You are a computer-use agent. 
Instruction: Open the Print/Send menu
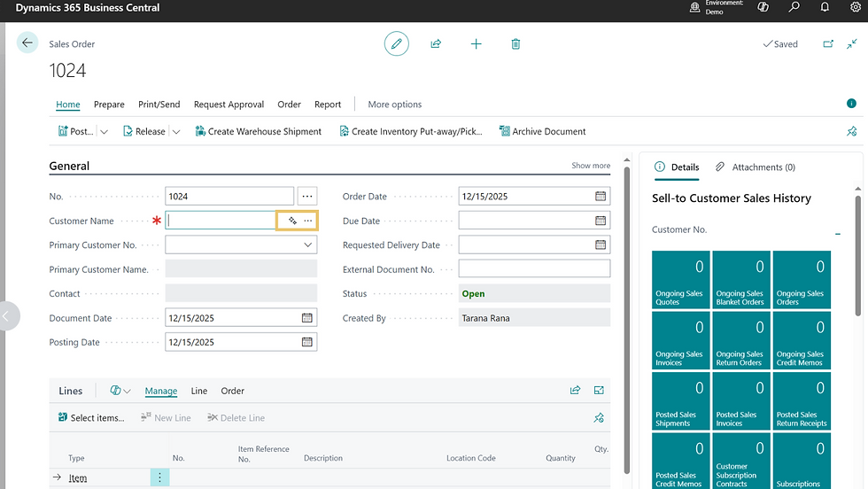pyautogui.click(x=159, y=105)
